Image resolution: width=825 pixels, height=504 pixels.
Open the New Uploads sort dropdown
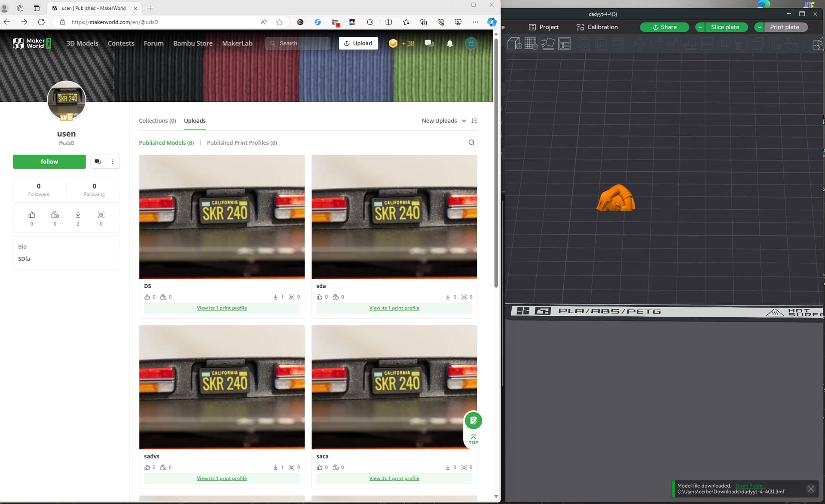coord(444,121)
